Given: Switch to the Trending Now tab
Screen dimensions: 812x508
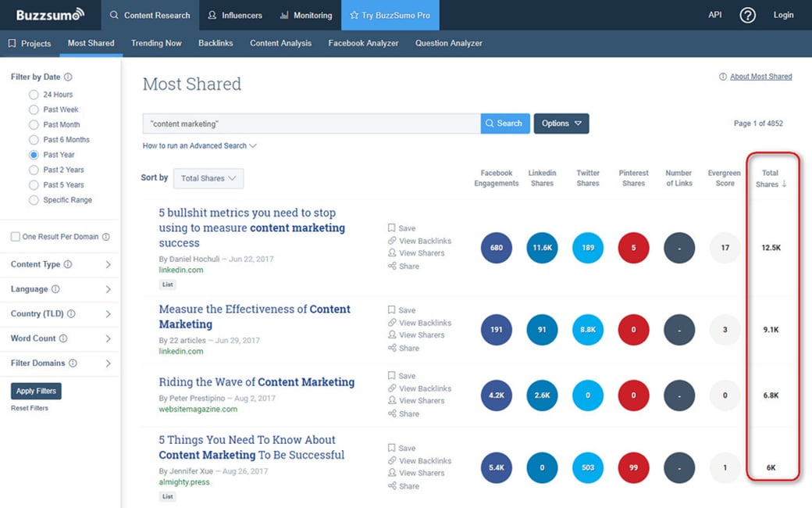Looking at the screenshot, I should [156, 43].
